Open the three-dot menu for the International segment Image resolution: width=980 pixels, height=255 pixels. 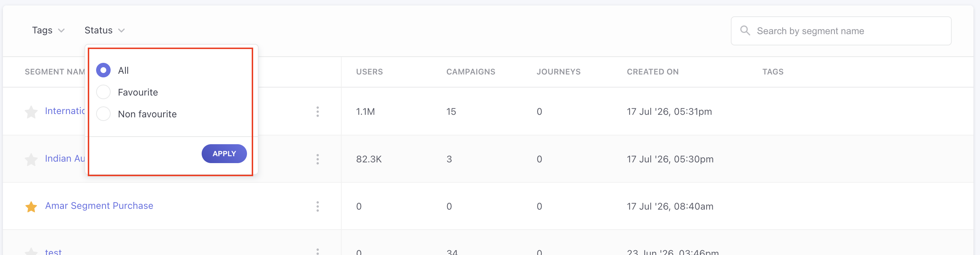[x=317, y=112]
